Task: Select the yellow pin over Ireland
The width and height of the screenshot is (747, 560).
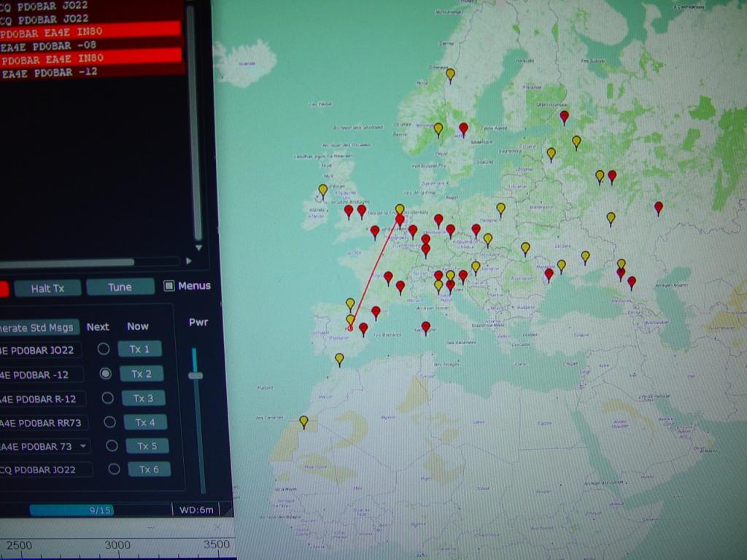Action: [x=323, y=192]
